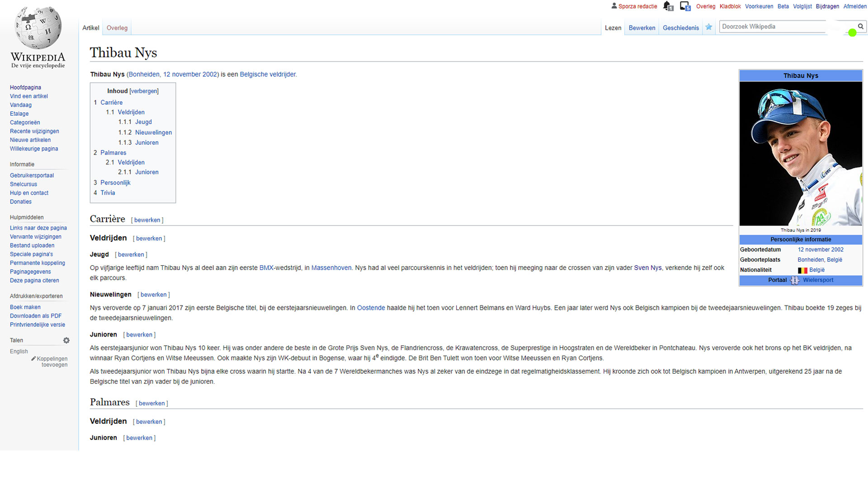
Task: Switch to the Geschiedenis tab
Action: point(680,28)
